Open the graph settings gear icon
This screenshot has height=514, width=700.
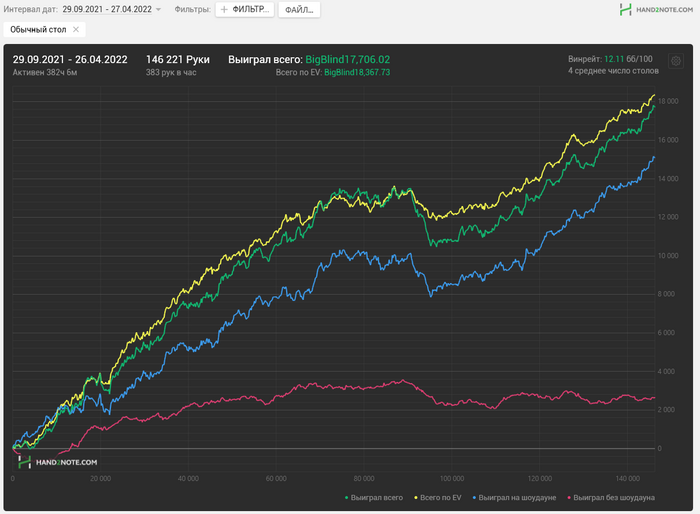pos(675,61)
